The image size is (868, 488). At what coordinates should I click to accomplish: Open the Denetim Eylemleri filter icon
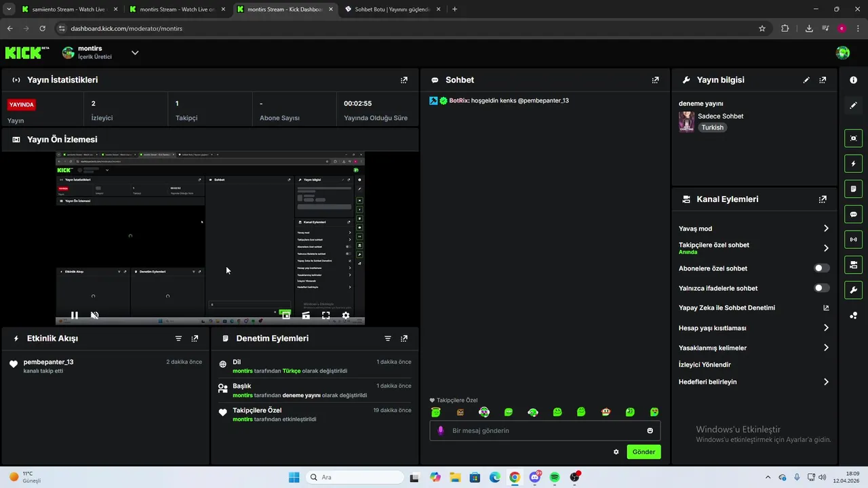[388, 338]
